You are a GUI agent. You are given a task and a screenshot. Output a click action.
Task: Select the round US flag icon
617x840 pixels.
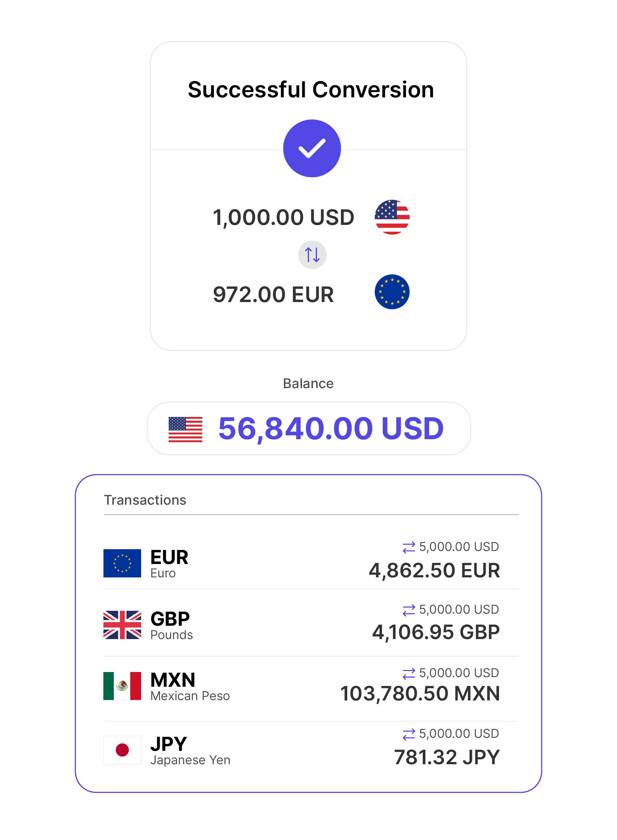pyautogui.click(x=392, y=217)
